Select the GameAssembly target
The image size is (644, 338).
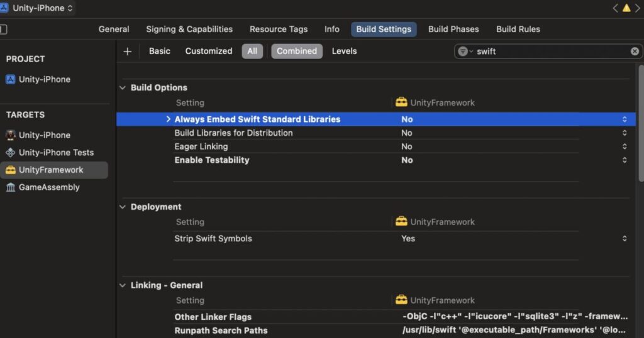coord(42,187)
